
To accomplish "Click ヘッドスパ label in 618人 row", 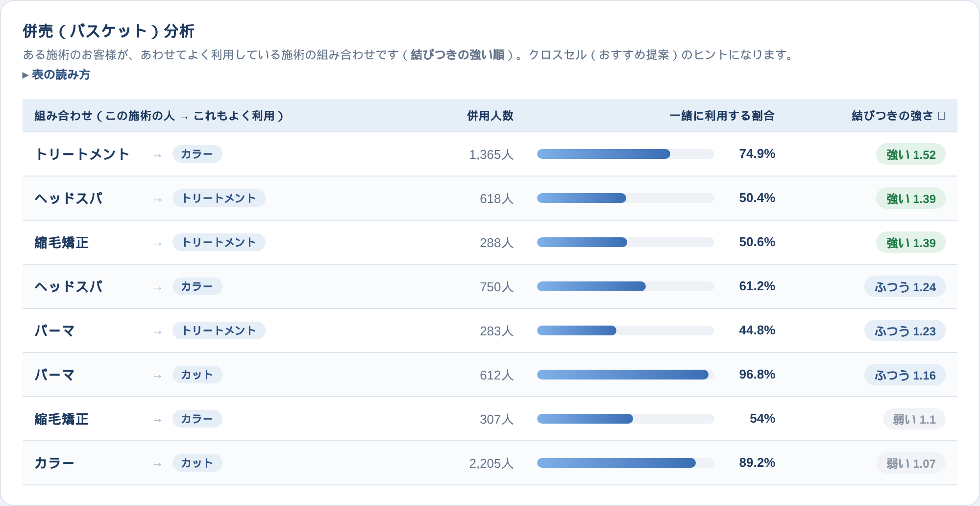I will click(x=69, y=198).
